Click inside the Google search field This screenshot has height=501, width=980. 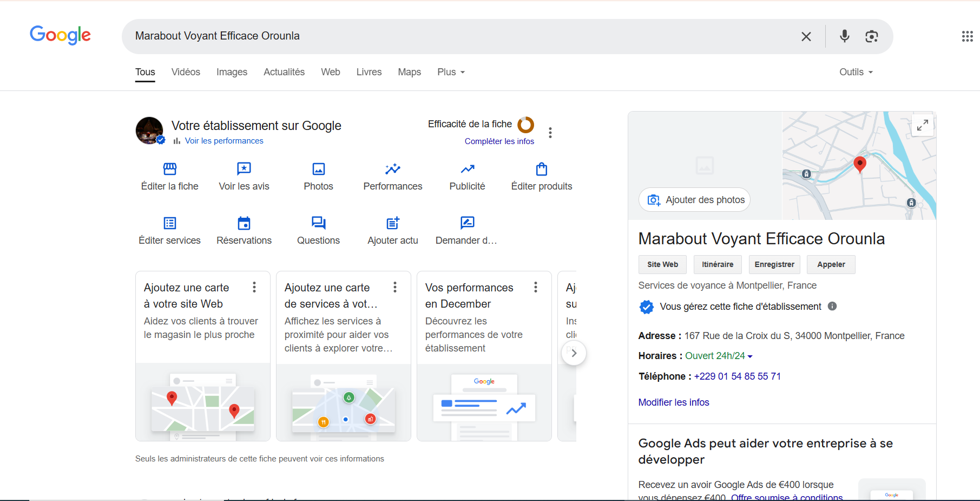pyautogui.click(x=460, y=36)
